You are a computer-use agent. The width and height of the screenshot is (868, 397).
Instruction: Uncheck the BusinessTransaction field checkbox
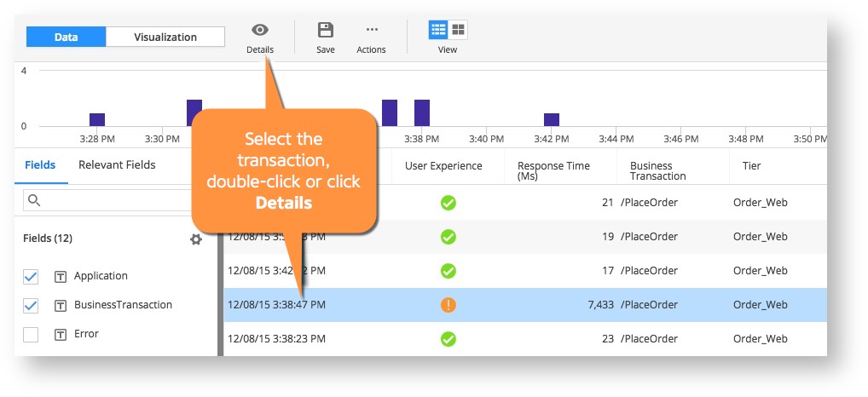[x=31, y=305]
